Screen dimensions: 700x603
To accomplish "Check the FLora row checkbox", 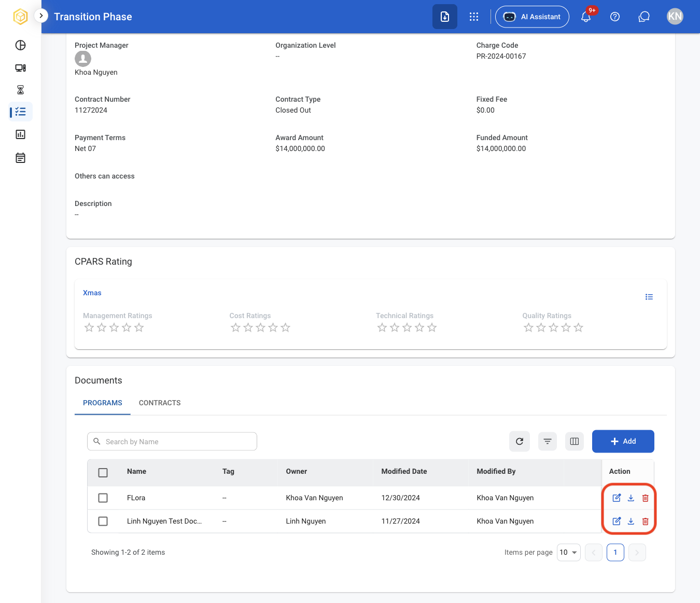I will click(x=103, y=498).
